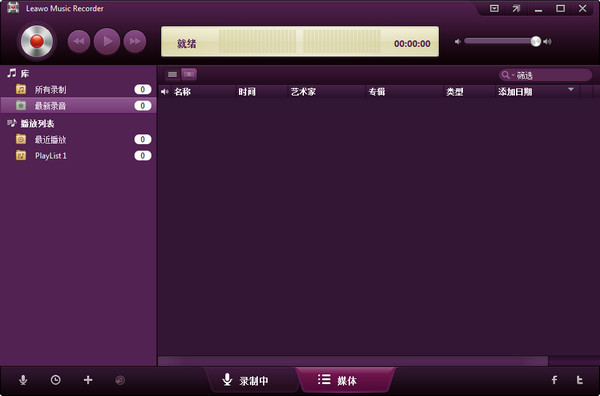Minimize the Leawo Music Recorder window

538,9
